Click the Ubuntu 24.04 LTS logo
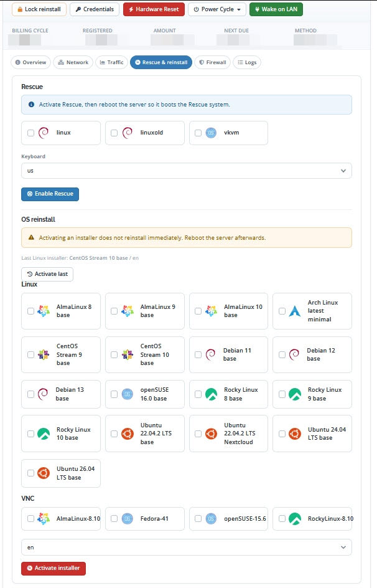The width and height of the screenshot is (377, 588). [x=295, y=434]
